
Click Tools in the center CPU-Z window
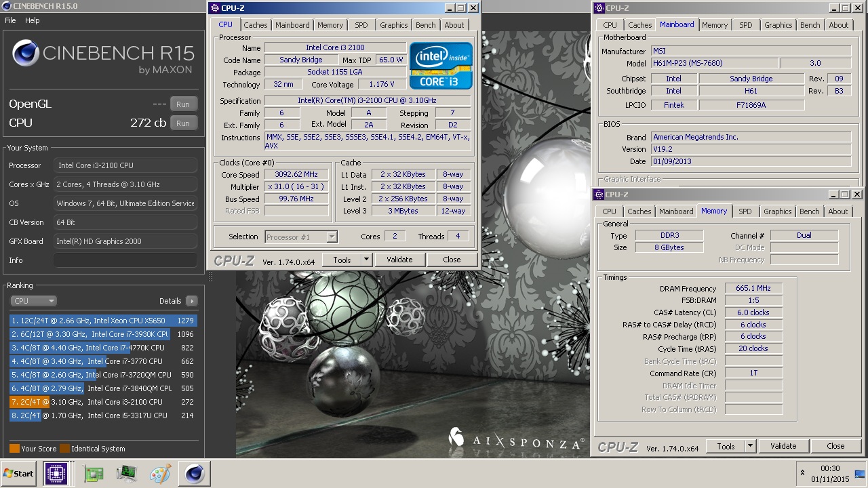342,260
